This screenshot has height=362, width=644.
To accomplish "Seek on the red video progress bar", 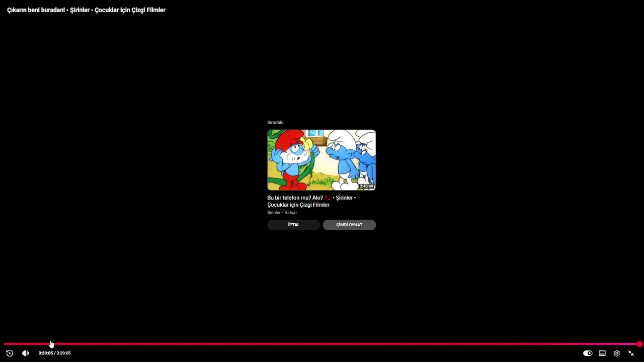I will coord(321,344).
